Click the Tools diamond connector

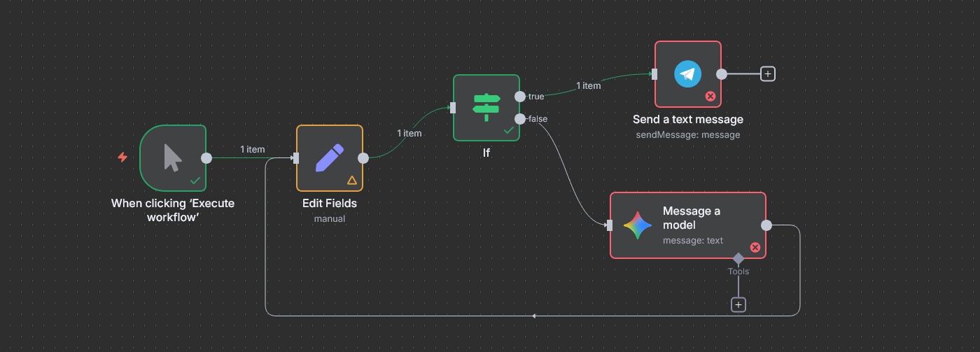pos(738,259)
